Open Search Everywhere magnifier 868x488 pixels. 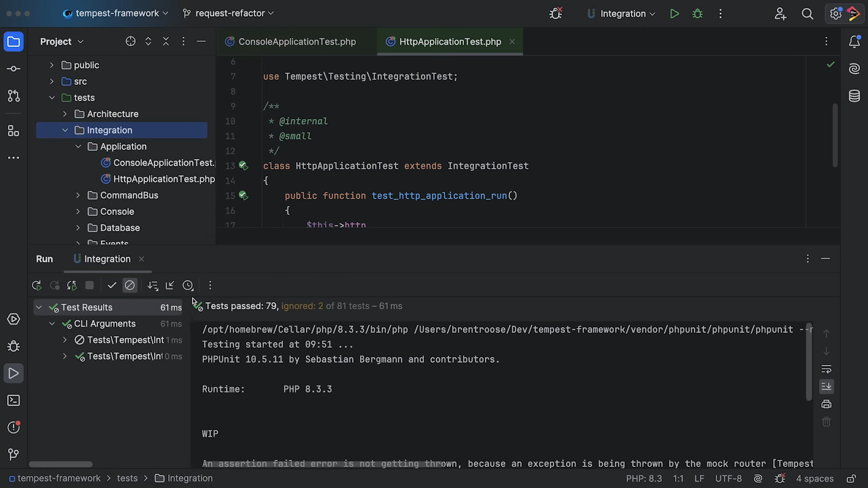pos(807,14)
